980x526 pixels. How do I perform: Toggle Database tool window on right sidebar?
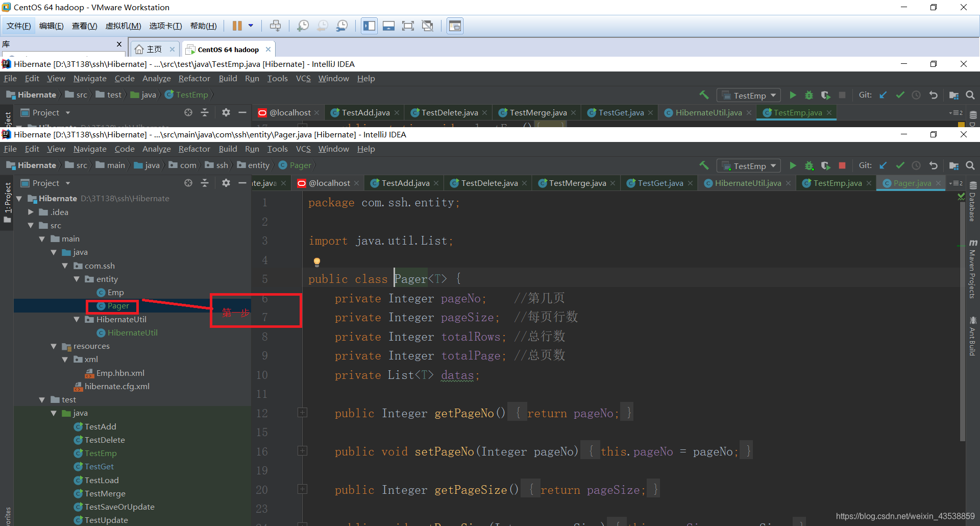pos(972,202)
